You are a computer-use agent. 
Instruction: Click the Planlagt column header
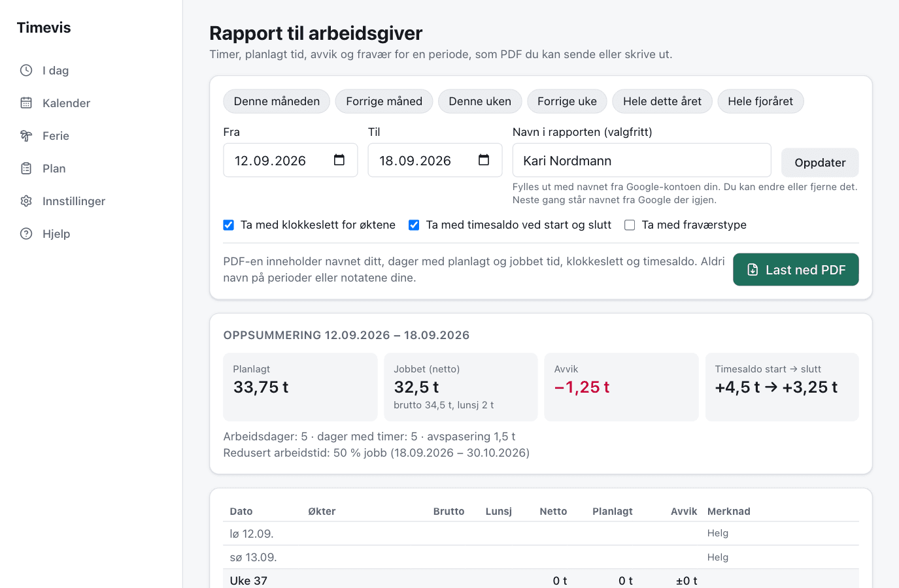pos(613,512)
